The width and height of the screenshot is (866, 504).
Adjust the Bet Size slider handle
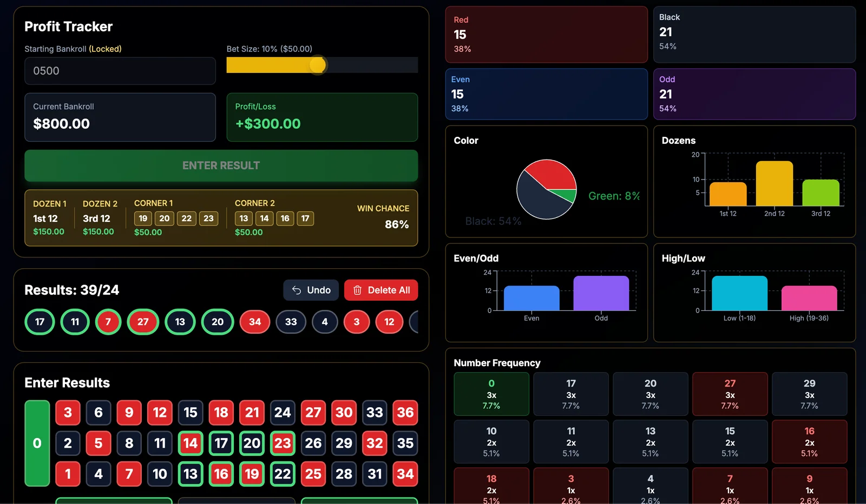(x=318, y=65)
